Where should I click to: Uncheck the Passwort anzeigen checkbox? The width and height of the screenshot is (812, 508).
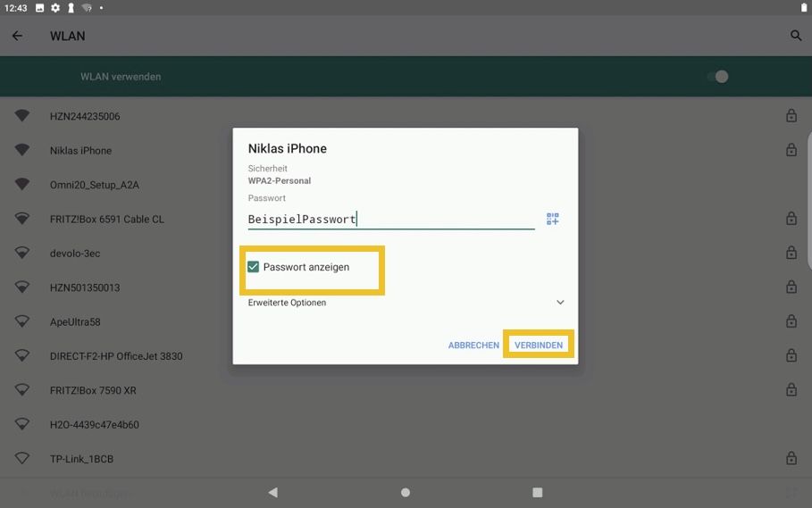[x=254, y=267]
